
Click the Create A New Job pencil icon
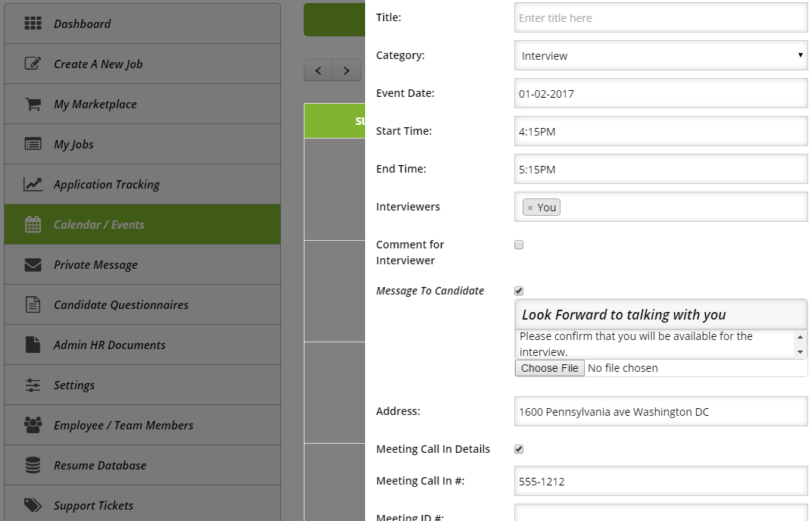pos(33,64)
